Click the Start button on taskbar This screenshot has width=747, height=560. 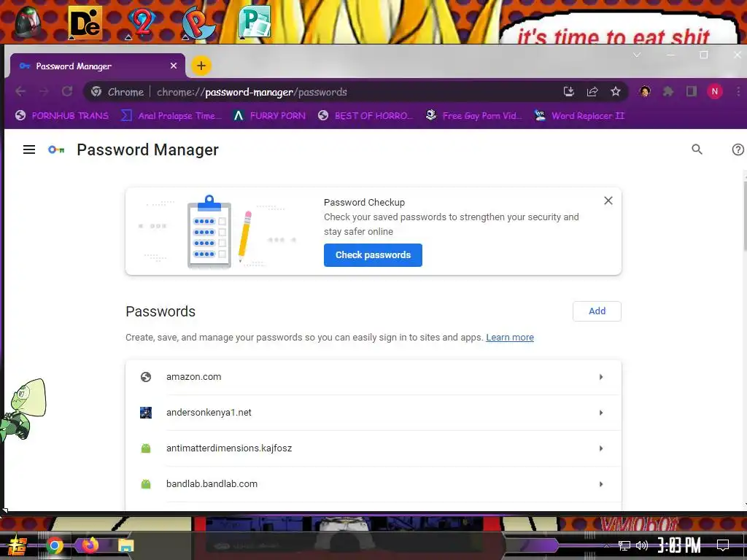[17, 545]
